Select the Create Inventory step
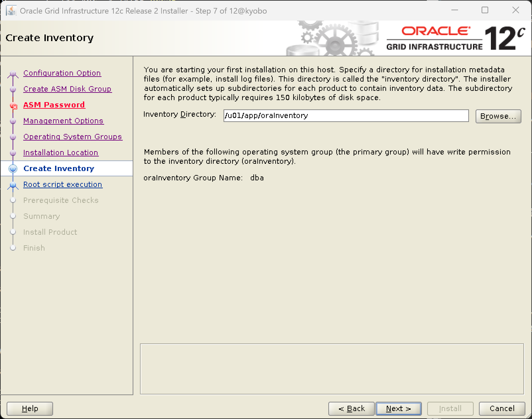The height and width of the screenshot is (419, 532). (x=59, y=168)
